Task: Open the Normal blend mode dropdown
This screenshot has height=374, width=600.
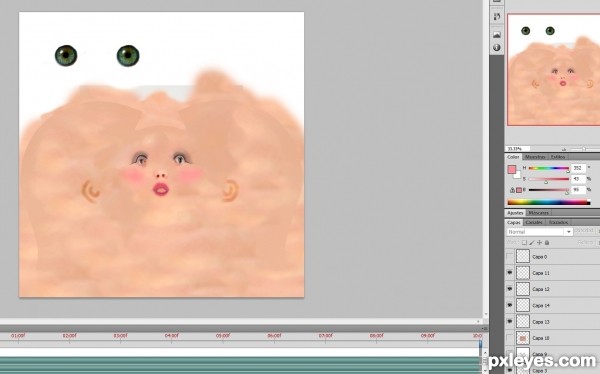Action: (x=540, y=232)
